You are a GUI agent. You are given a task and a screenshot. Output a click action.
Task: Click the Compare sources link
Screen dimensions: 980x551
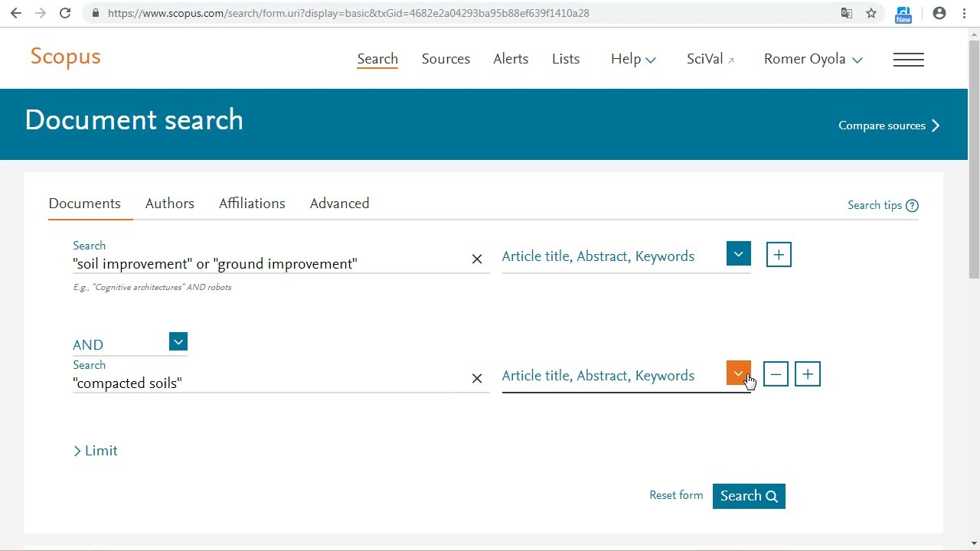pos(889,126)
